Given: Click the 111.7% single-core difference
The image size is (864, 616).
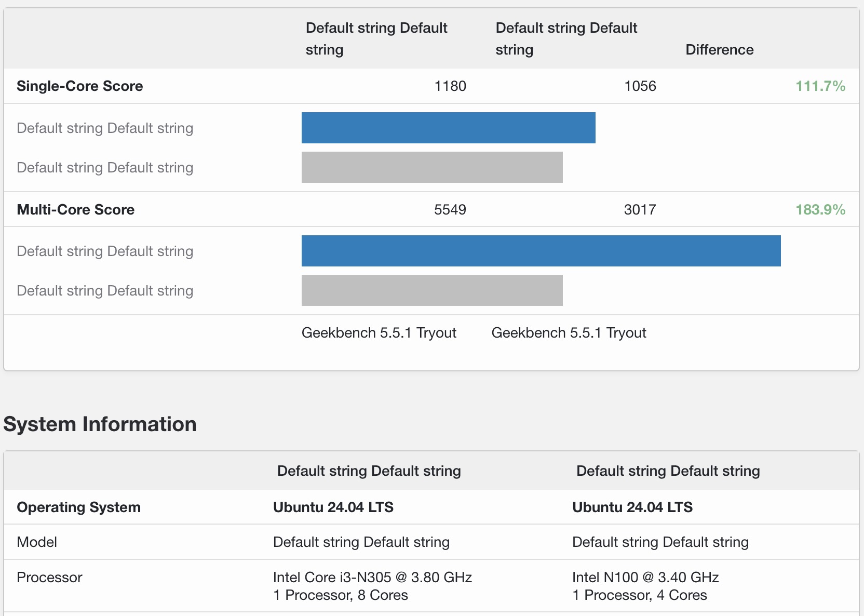Looking at the screenshot, I should pos(820,86).
